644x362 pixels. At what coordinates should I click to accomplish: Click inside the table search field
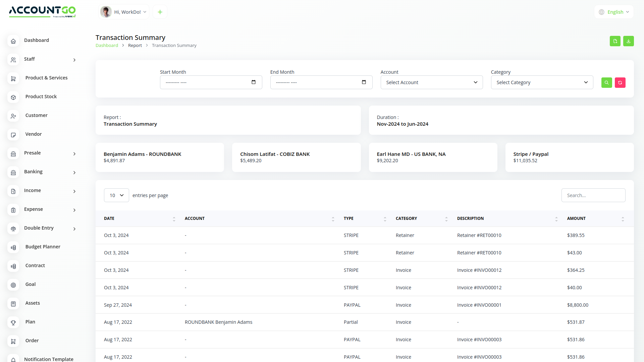593,195
